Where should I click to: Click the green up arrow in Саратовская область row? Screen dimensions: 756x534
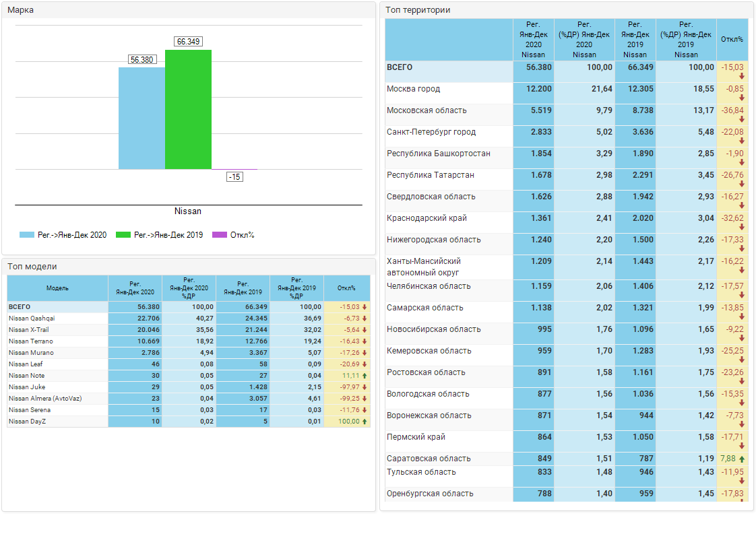pos(742,459)
